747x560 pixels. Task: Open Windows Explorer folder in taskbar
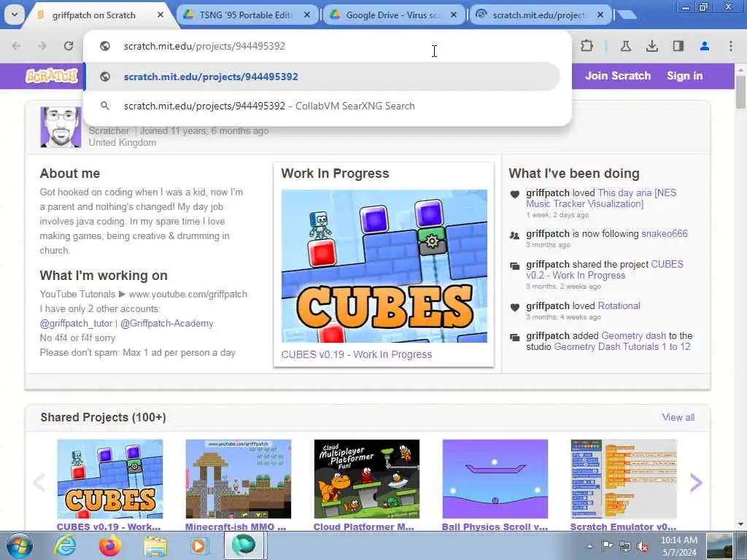tap(155, 545)
